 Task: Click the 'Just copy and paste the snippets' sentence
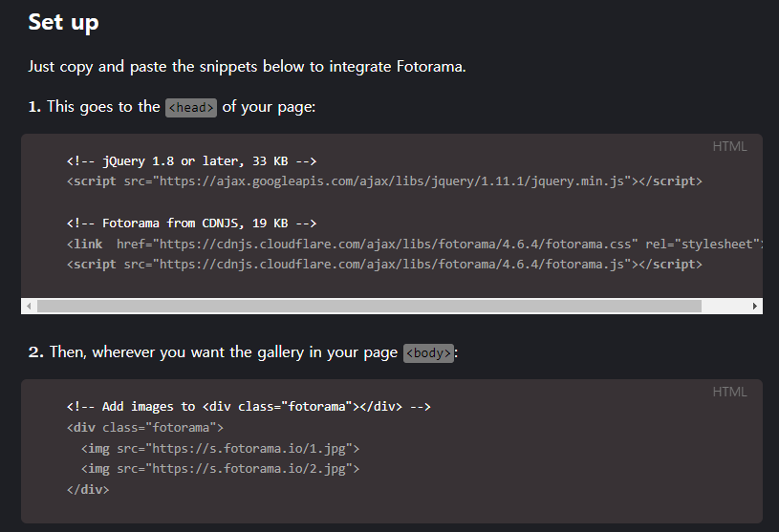pos(247,67)
